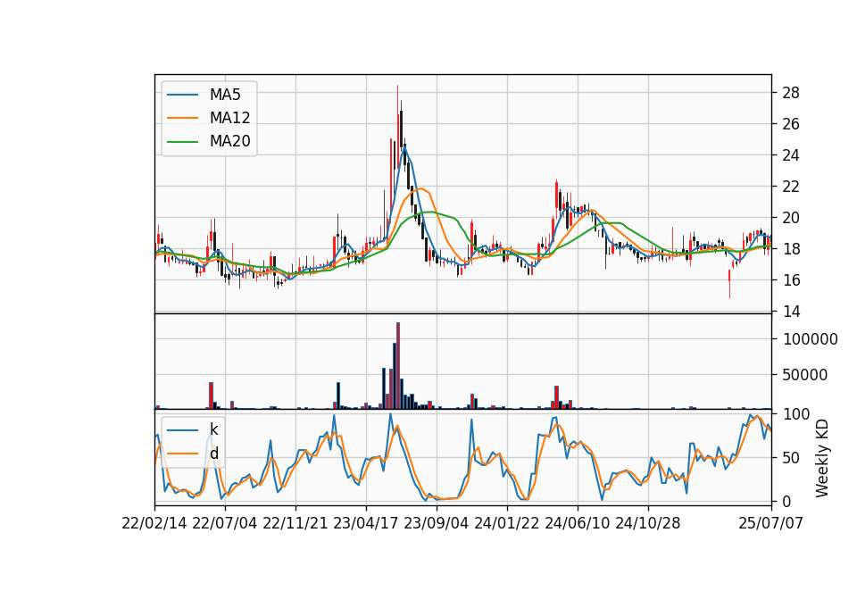This screenshot has height=616, width=857.
Task: Click the orange line sample beside MA12
Action: (x=182, y=118)
